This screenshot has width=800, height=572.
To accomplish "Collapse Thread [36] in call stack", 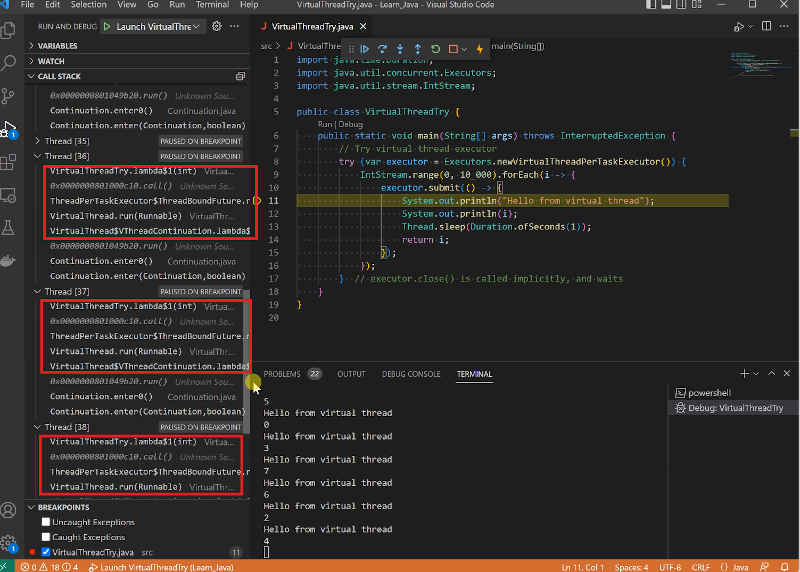I will [x=37, y=156].
